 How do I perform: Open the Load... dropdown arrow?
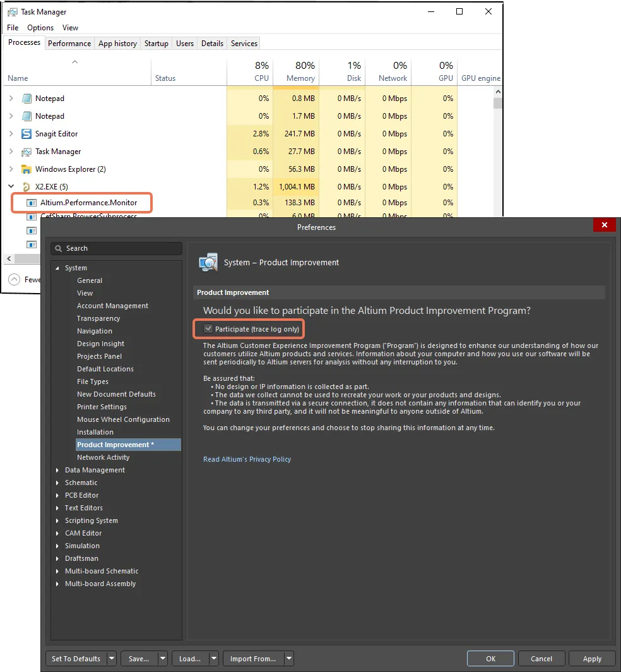(x=214, y=658)
